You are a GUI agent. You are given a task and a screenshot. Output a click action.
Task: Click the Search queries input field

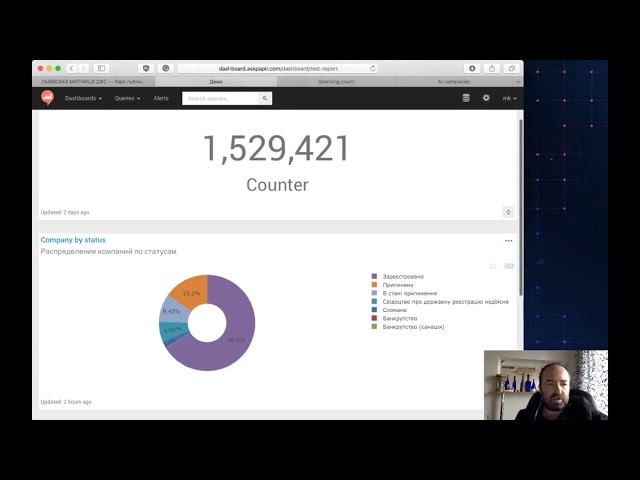pos(220,98)
